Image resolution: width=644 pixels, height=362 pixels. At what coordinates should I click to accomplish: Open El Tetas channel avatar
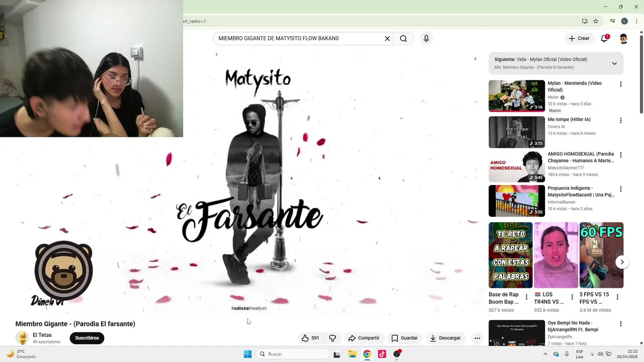(22, 338)
